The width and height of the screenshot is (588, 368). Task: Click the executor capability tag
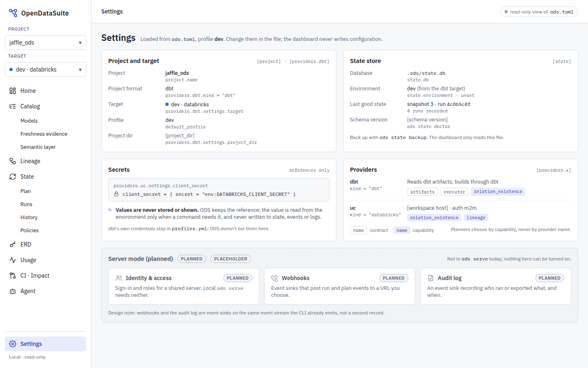click(454, 192)
